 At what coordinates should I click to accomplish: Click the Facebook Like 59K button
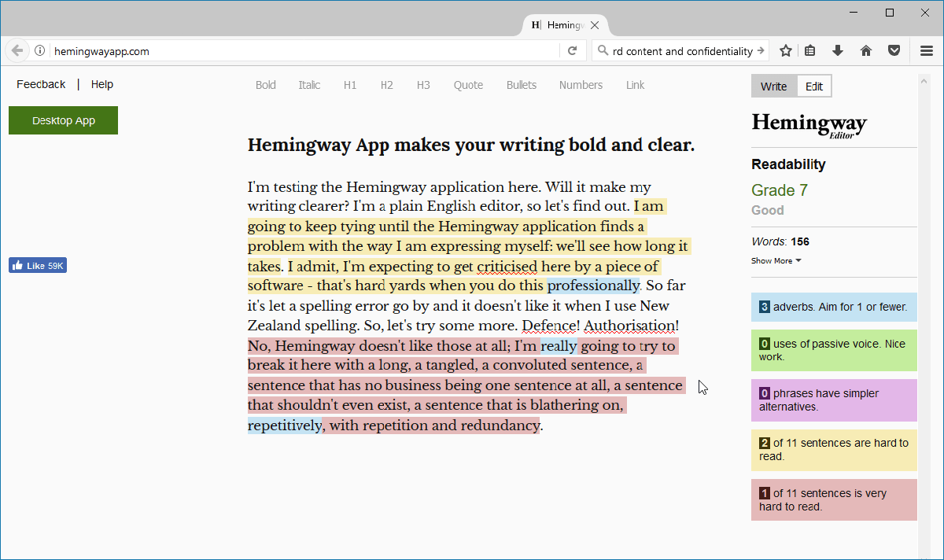[x=38, y=266]
